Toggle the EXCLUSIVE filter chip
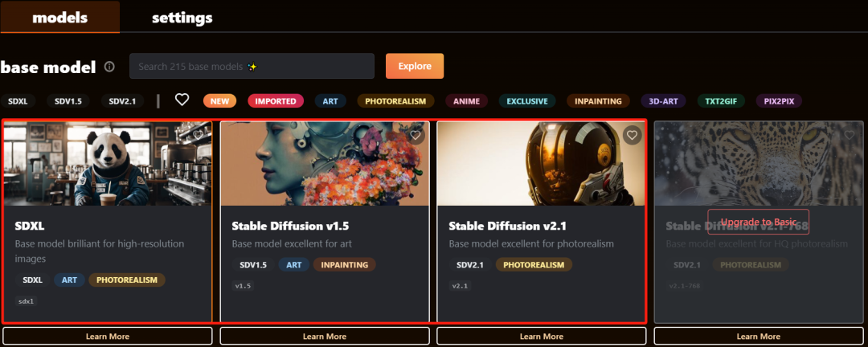 [x=527, y=101]
